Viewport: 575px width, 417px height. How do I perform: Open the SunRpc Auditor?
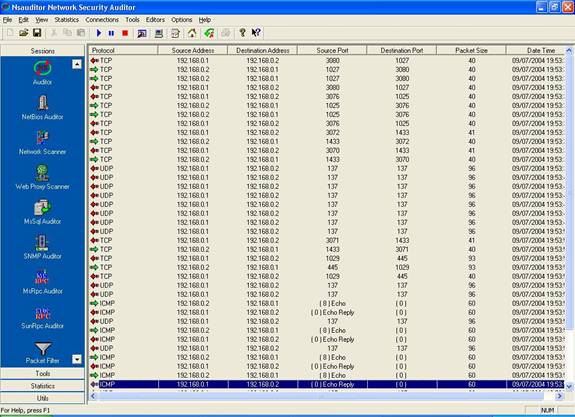click(x=43, y=317)
